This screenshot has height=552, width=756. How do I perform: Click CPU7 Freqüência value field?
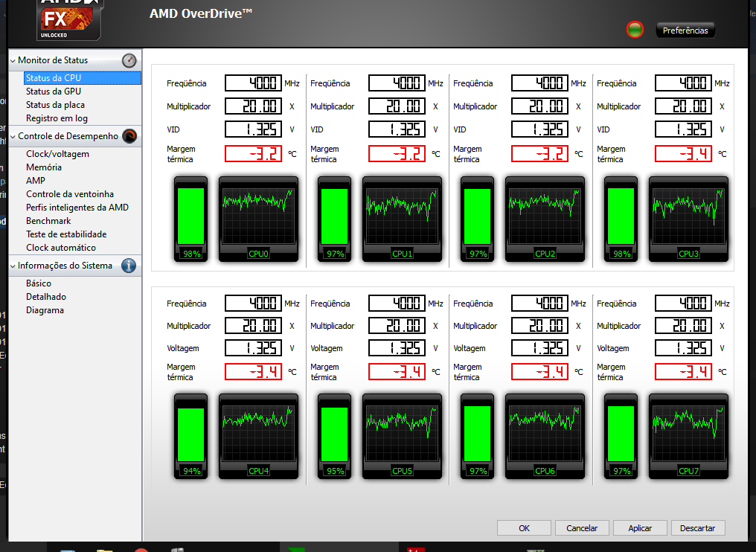tap(683, 304)
